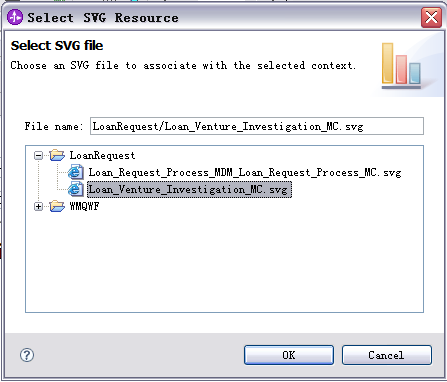Click the Loan_Request_Process SVG file icon
This screenshot has height=382, width=447.
(x=76, y=172)
